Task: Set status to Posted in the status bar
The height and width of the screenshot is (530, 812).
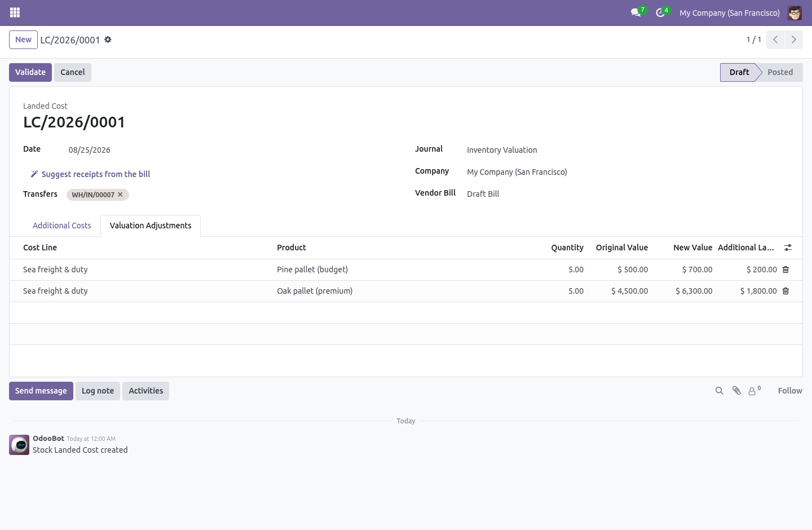Action: click(x=780, y=72)
